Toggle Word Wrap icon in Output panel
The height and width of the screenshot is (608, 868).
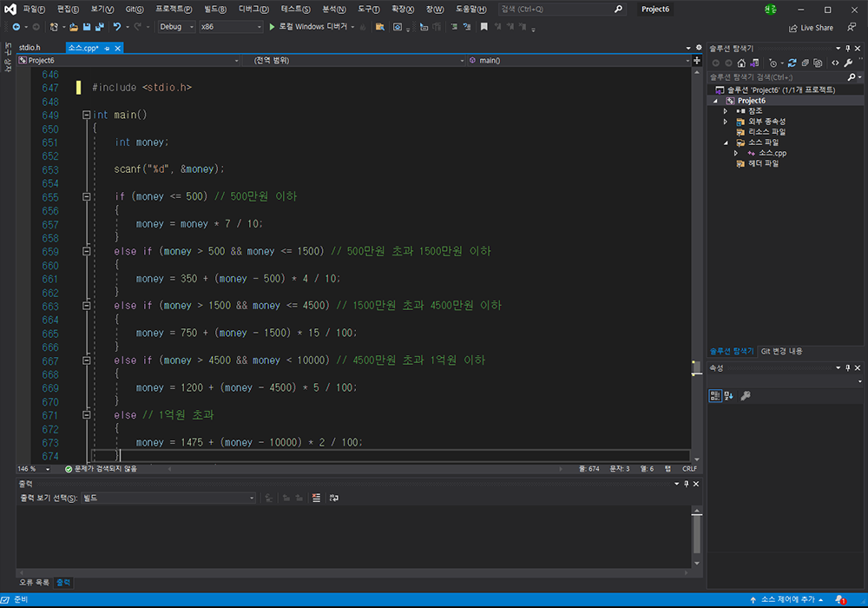pos(334,498)
